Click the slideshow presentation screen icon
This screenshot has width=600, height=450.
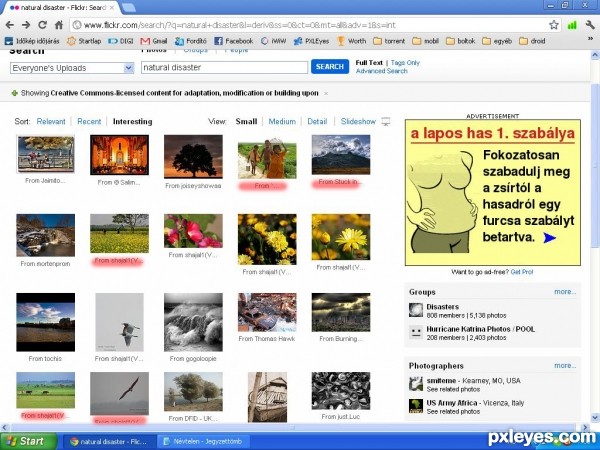pyautogui.click(x=386, y=122)
